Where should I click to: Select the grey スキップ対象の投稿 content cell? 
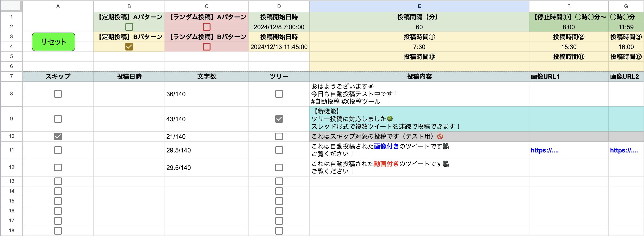(x=419, y=136)
